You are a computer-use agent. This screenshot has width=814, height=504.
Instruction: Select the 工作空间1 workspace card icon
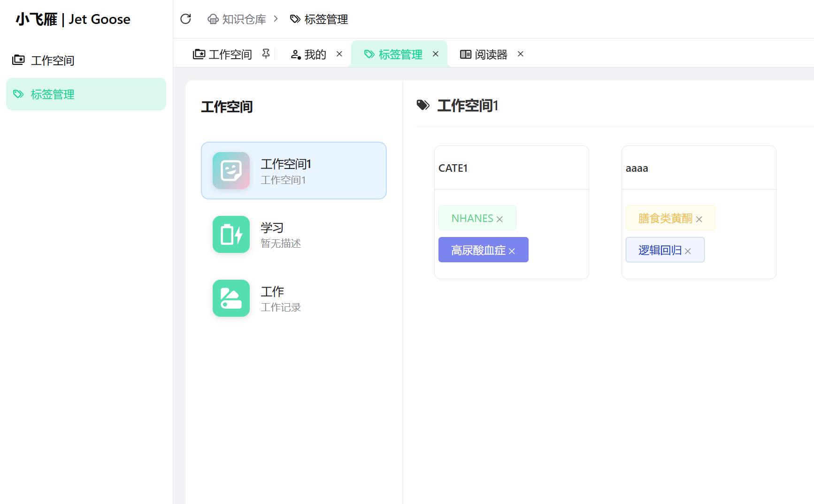point(230,170)
